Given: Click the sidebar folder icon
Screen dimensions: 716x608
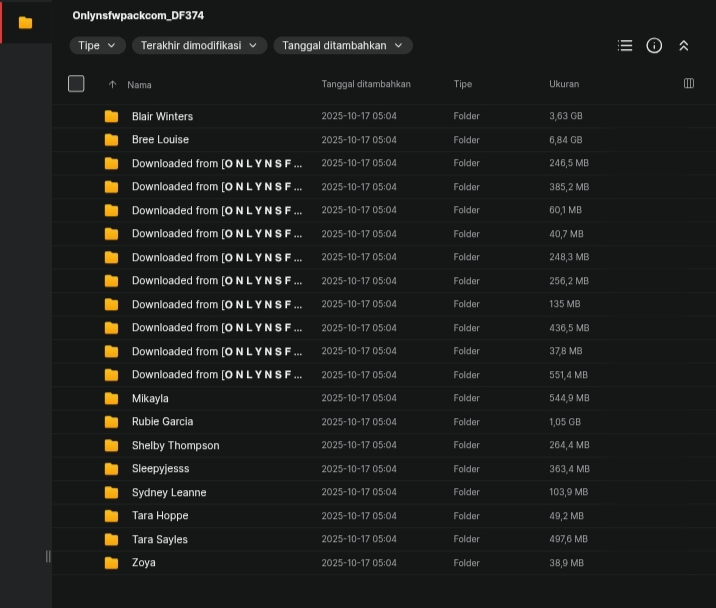Looking at the screenshot, I should pyautogui.click(x=25, y=22).
